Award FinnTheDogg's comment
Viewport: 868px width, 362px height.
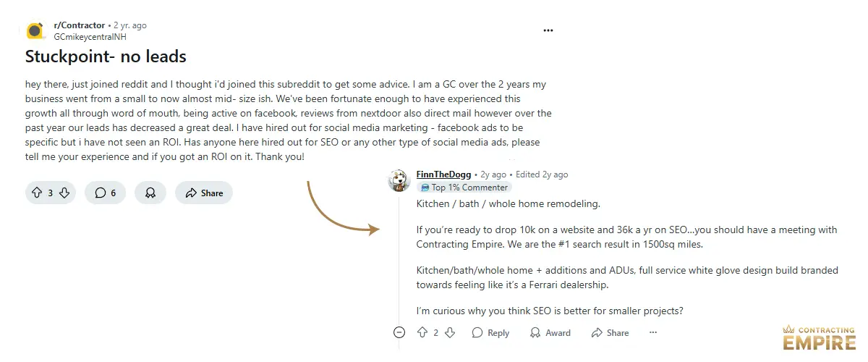click(x=550, y=333)
